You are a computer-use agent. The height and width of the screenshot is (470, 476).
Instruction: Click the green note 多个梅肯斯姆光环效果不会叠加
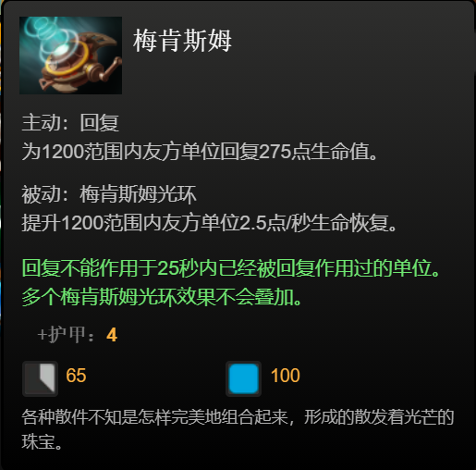[x=161, y=297]
